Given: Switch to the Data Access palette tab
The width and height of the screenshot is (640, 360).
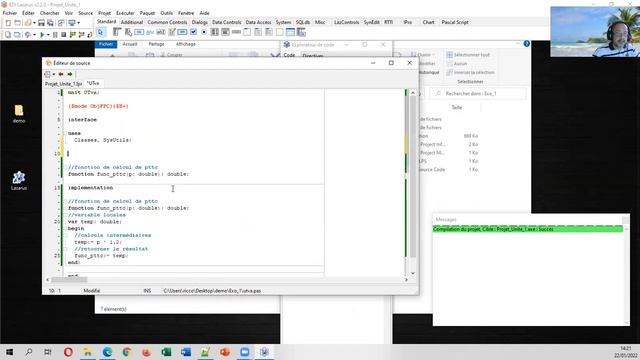Looking at the screenshot, I should point(258,22).
